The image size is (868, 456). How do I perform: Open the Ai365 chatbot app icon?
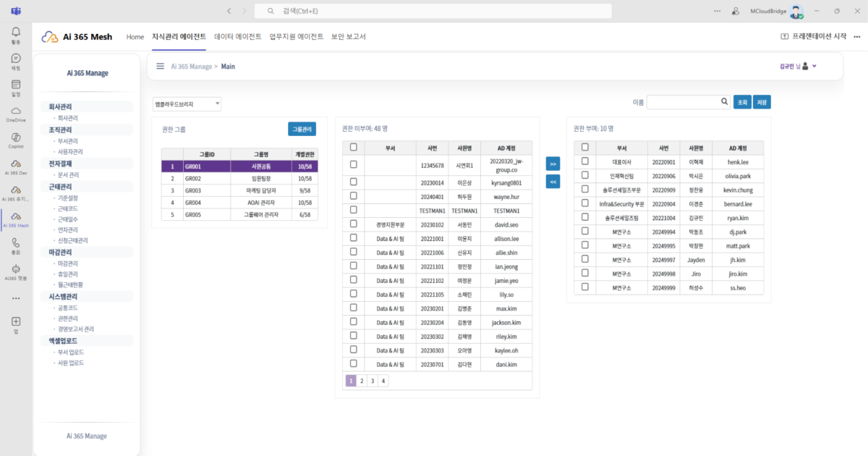coord(16,269)
